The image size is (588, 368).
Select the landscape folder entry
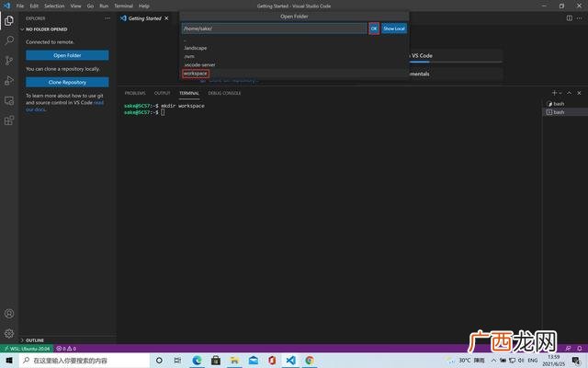coord(294,48)
